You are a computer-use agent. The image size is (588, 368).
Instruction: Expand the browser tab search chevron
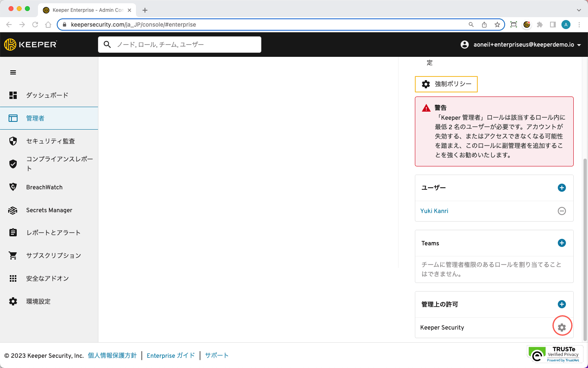tap(579, 10)
